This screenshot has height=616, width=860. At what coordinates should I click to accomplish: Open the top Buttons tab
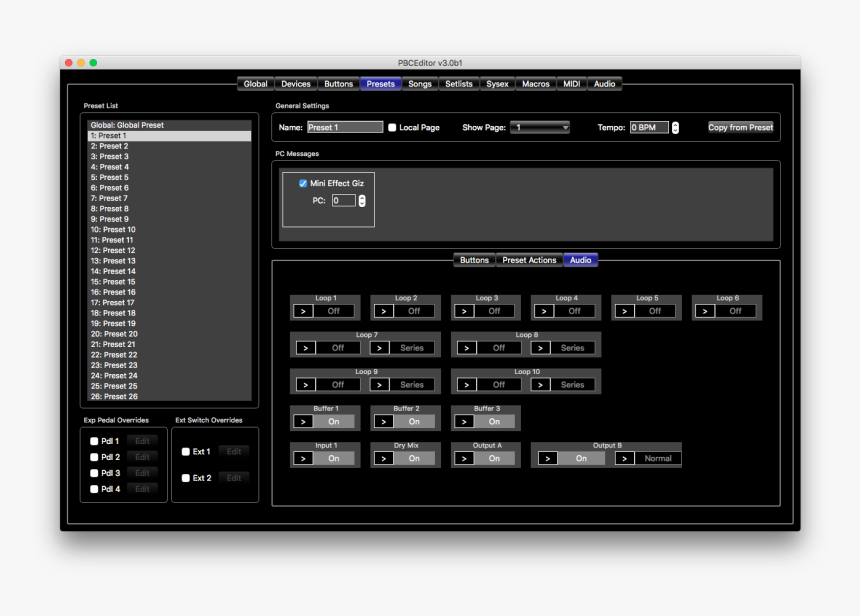pos(338,84)
